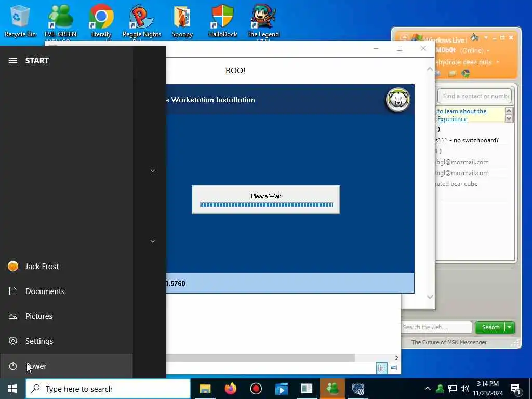Click the version number ending in .5760
This screenshot has height=399, width=532.
click(x=176, y=284)
